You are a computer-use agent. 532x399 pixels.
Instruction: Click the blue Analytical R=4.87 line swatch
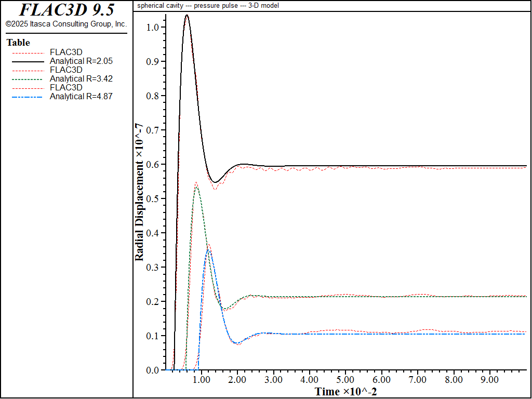click(x=28, y=97)
